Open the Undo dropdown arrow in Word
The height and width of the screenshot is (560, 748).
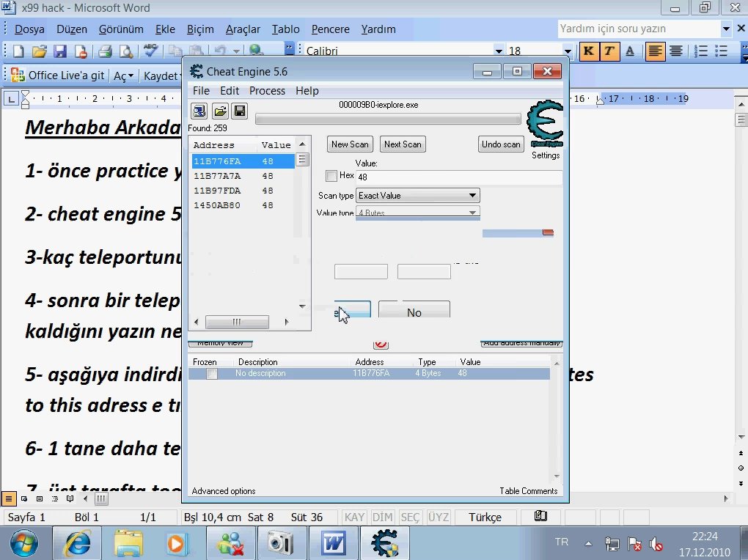tap(236, 51)
